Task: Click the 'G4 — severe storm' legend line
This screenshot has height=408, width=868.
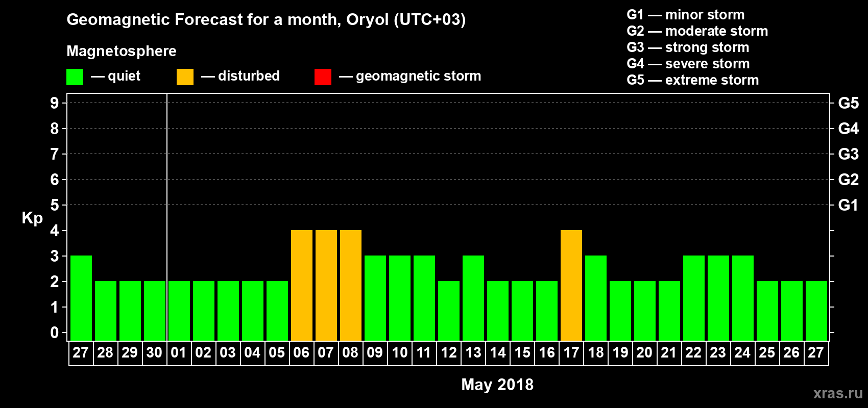Action: point(688,64)
